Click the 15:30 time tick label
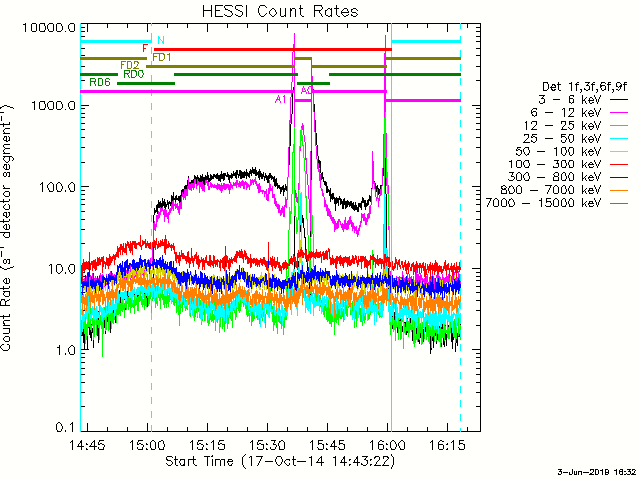640x480 pixels. click(x=267, y=444)
